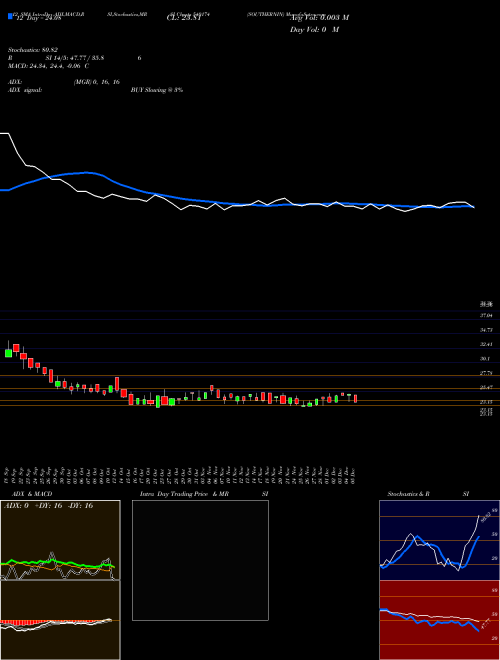Image resolution: width=500 pixels, height=660 pixels.
Task: Click the blue SMA line's peak
Action: [x=86, y=172]
